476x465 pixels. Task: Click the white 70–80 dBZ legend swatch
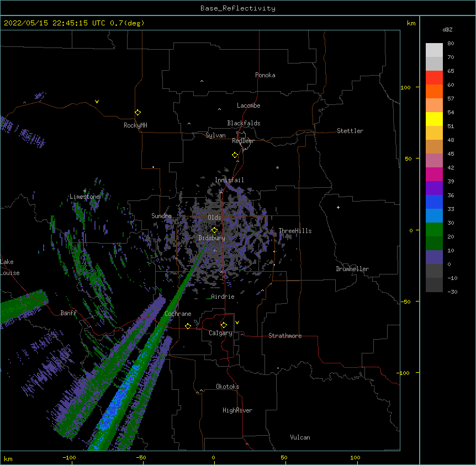tap(434, 50)
